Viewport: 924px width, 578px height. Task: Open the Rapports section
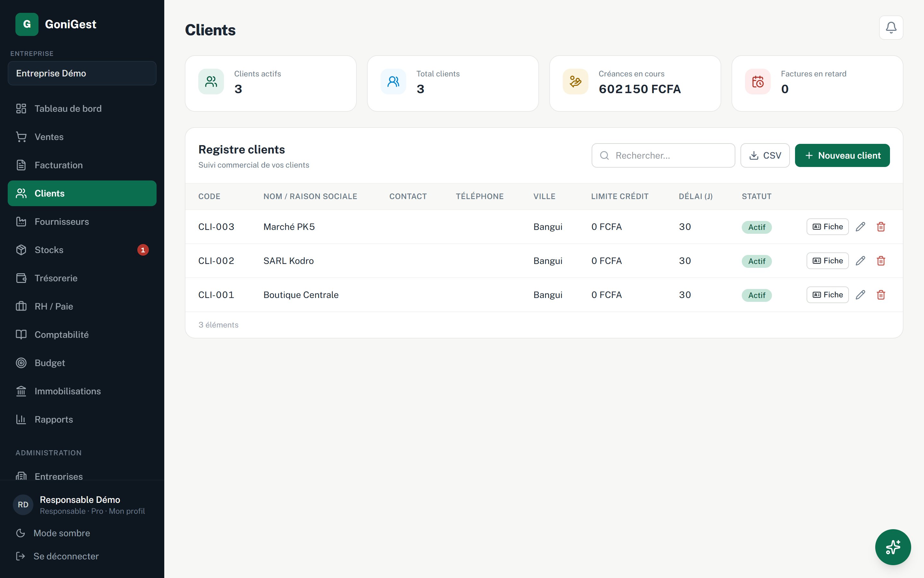pyautogui.click(x=82, y=420)
